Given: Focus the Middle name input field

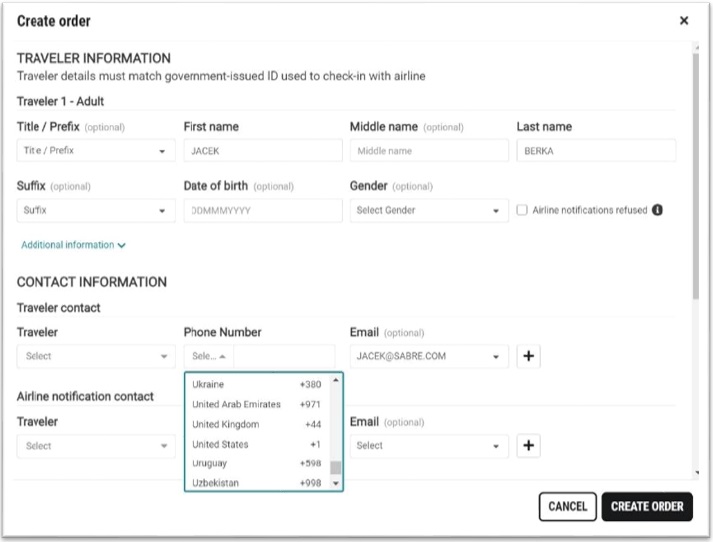Looking at the screenshot, I should pos(429,151).
